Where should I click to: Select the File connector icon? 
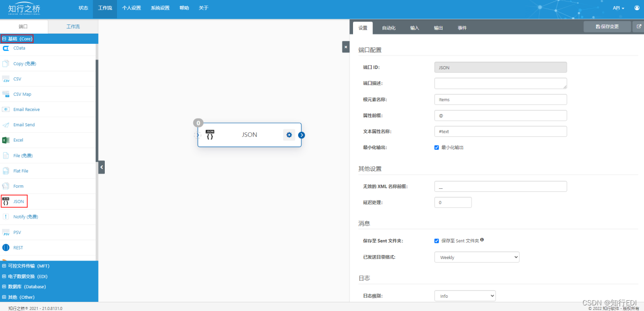pyautogui.click(x=6, y=155)
